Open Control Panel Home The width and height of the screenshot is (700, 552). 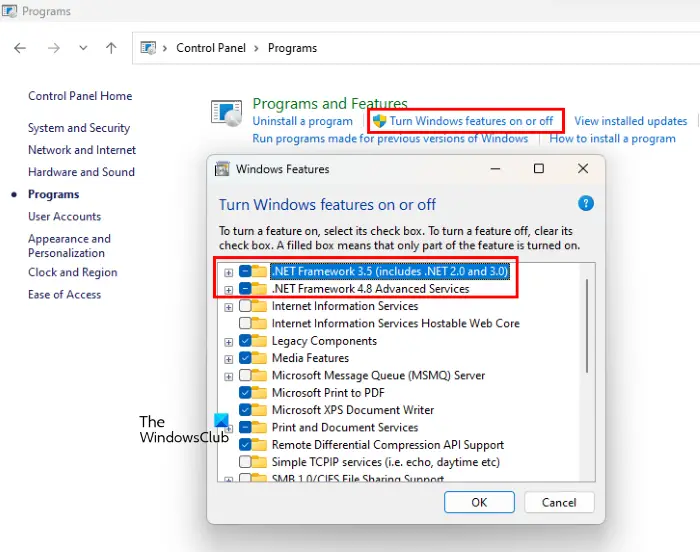pyautogui.click(x=80, y=96)
